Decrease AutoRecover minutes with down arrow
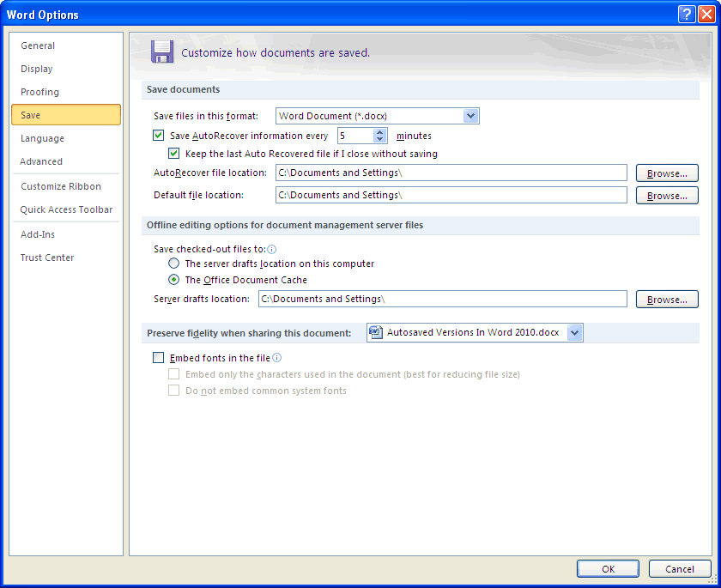This screenshot has height=588, width=721. (380, 140)
